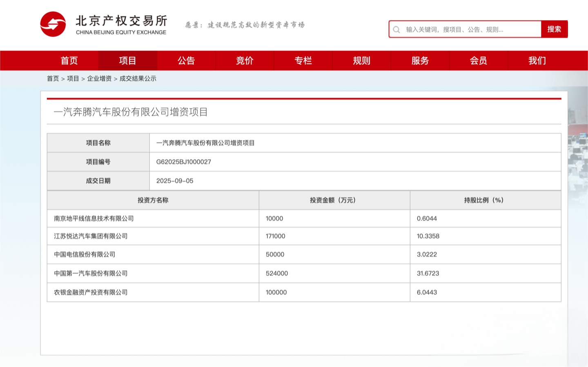Open the 公告 navigation menu item
This screenshot has height=367, width=588.
[x=186, y=60]
